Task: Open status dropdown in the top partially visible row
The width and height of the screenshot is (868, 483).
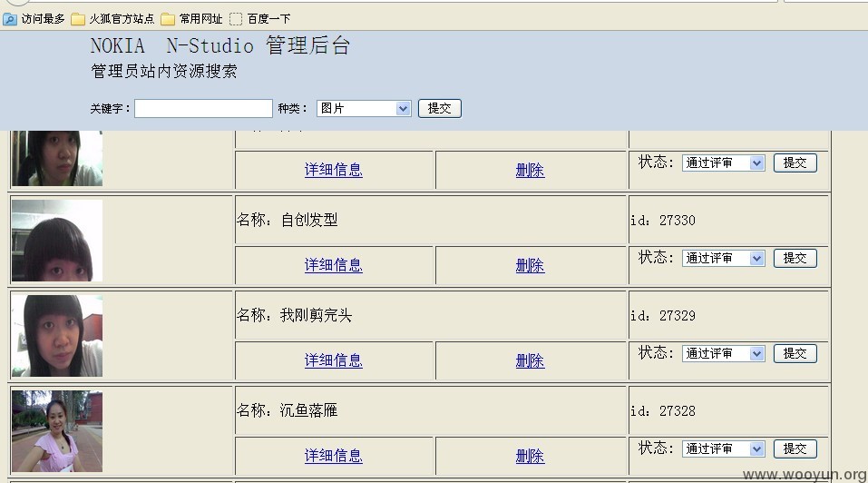Action: [x=724, y=163]
